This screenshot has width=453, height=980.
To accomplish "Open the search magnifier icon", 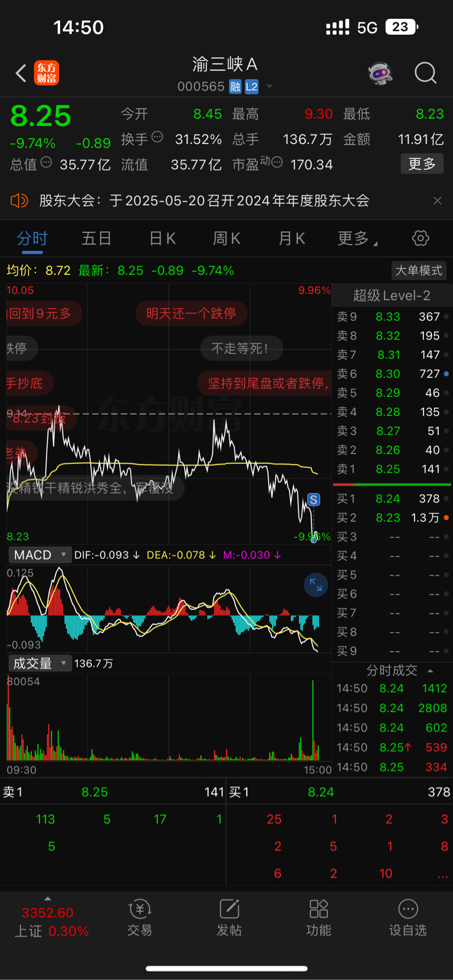I will pos(425,73).
